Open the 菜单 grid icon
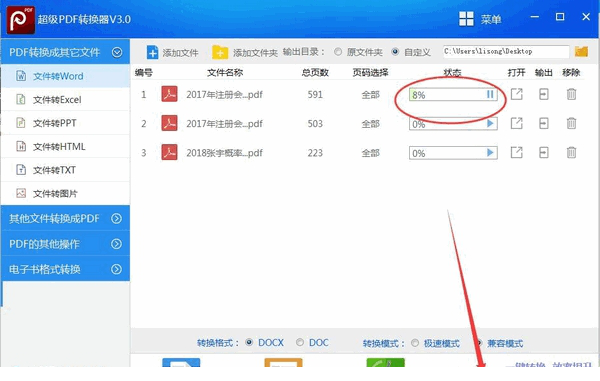This screenshot has width=600, height=381. (466, 18)
